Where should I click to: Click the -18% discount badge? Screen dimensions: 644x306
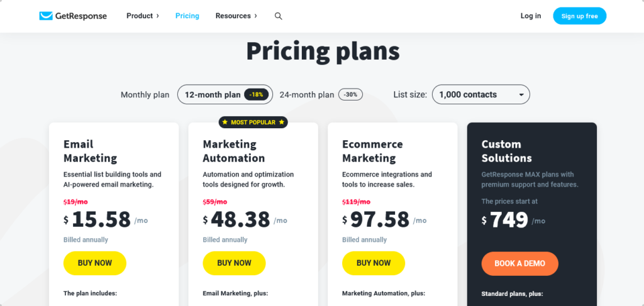pos(257,95)
